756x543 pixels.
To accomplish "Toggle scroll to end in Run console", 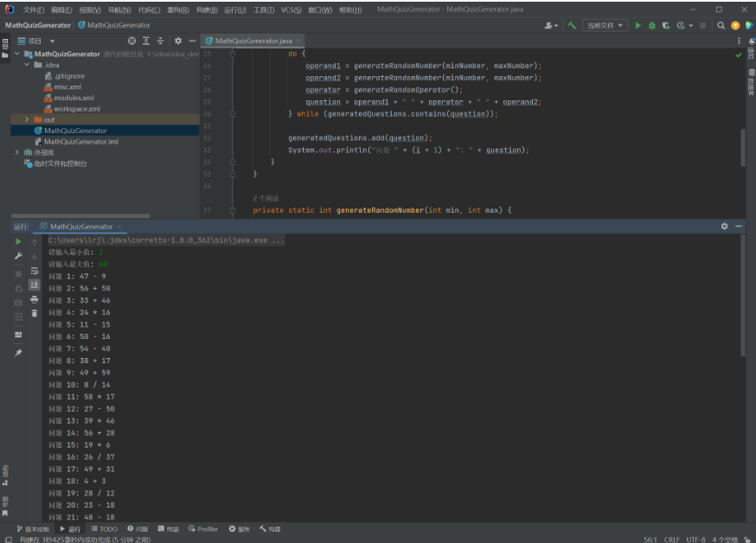I will (x=35, y=284).
